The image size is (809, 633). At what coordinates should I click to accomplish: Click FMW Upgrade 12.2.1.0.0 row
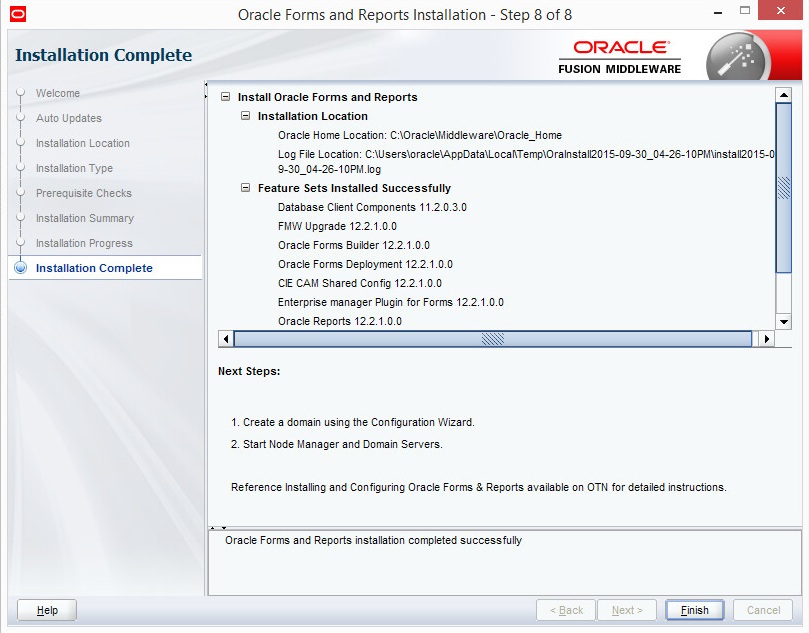pos(337,226)
